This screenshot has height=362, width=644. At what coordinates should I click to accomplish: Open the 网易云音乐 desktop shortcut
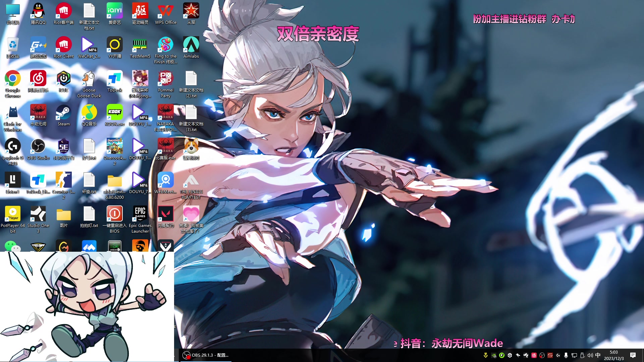tap(38, 81)
